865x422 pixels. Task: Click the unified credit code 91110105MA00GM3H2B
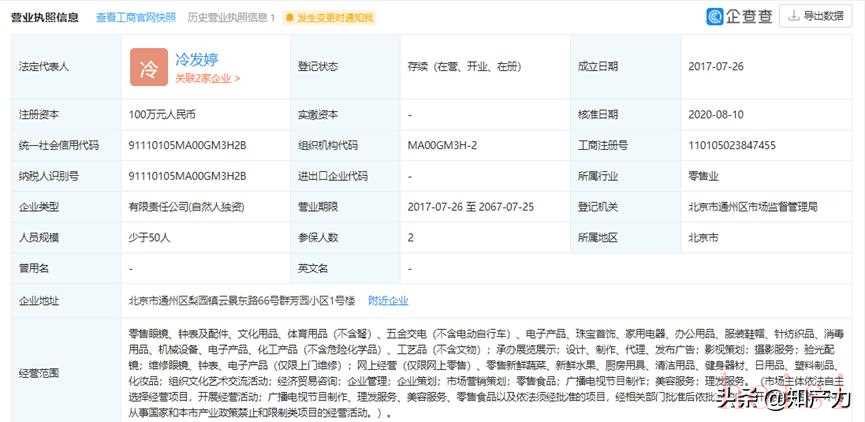187,146
